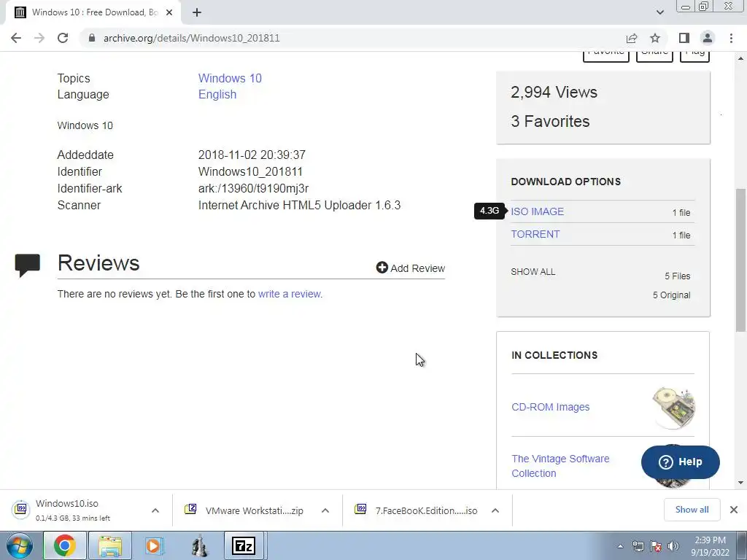Click the address bar URL

coord(192,38)
